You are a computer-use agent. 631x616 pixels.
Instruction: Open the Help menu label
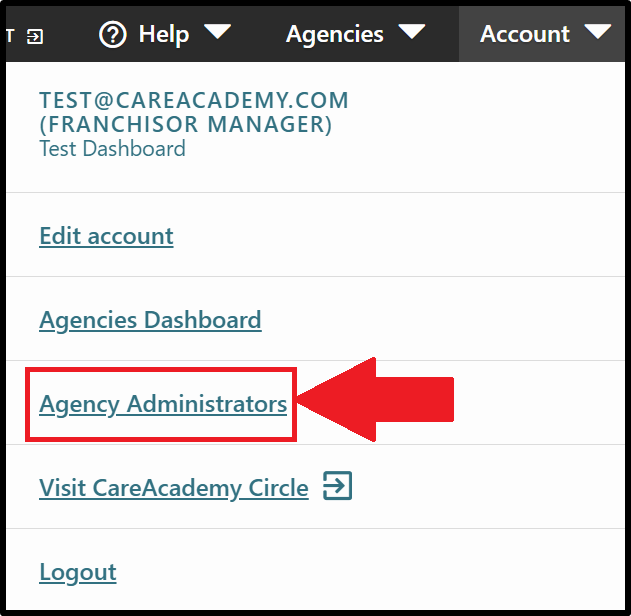coord(164,34)
